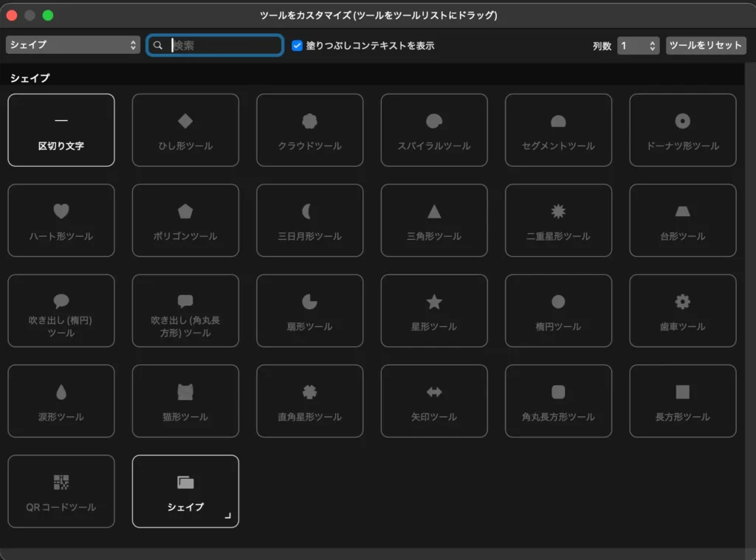Pick the 星形ツール star icon
This screenshot has width=756, height=560.
pyautogui.click(x=434, y=302)
